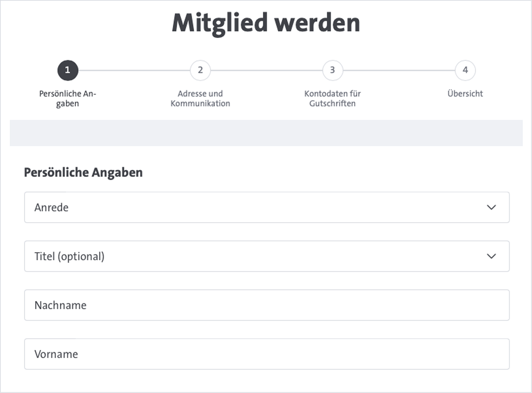Click the Titel (optional) dropdown arrow
The width and height of the screenshot is (532, 393).
tap(491, 256)
